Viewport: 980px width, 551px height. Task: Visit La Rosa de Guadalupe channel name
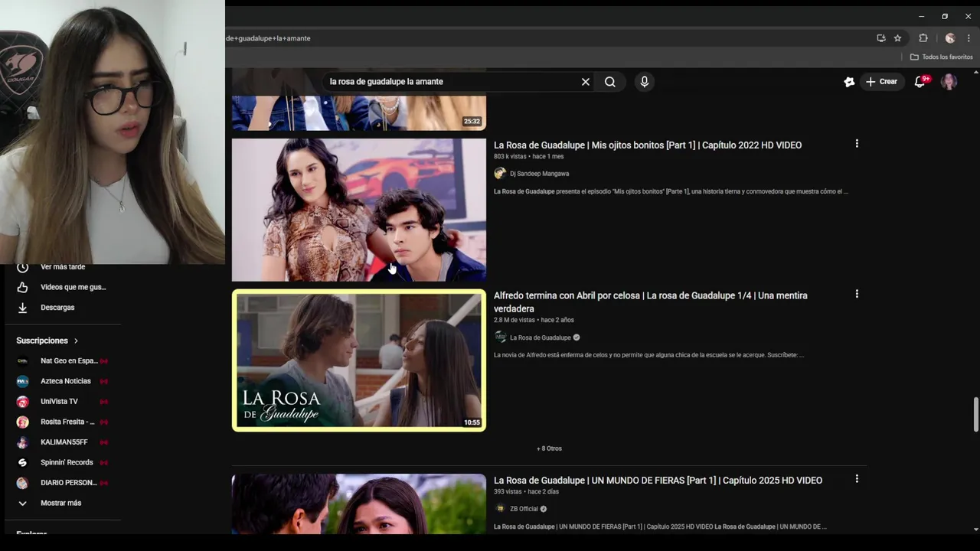point(541,337)
